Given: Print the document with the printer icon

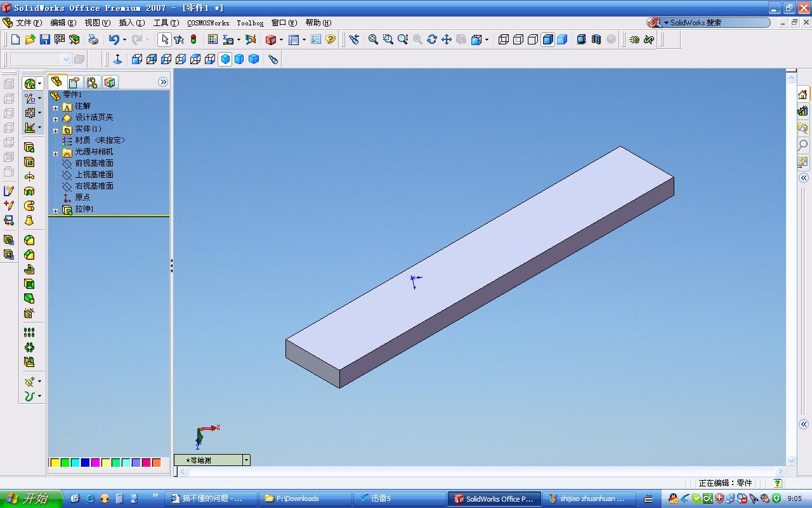Looking at the screenshot, I should pyautogui.click(x=93, y=39).
